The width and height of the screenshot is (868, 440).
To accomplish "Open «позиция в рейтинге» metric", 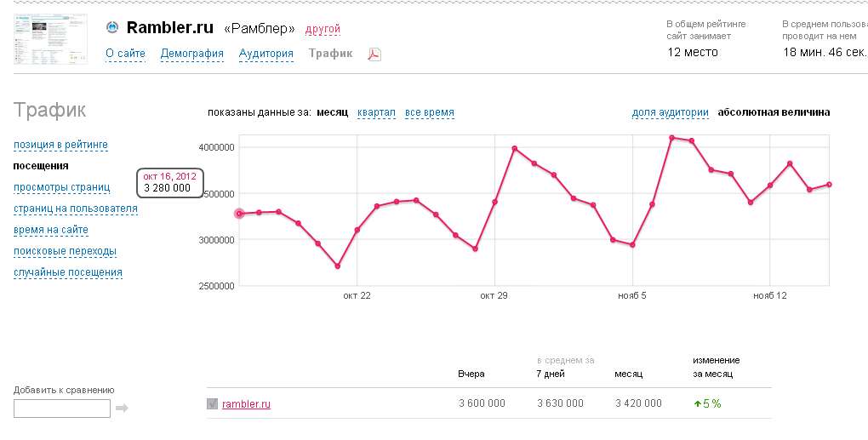I will [x=61, y=145].
